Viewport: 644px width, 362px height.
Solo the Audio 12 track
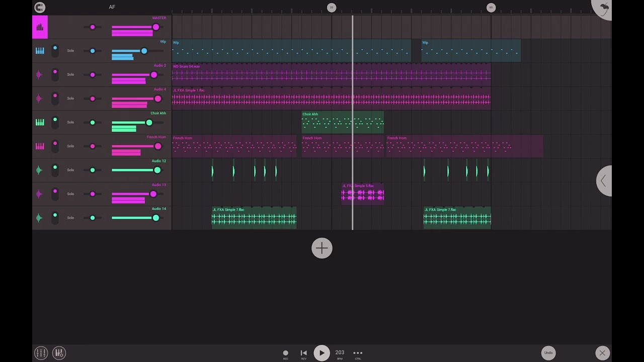point(70,170)
